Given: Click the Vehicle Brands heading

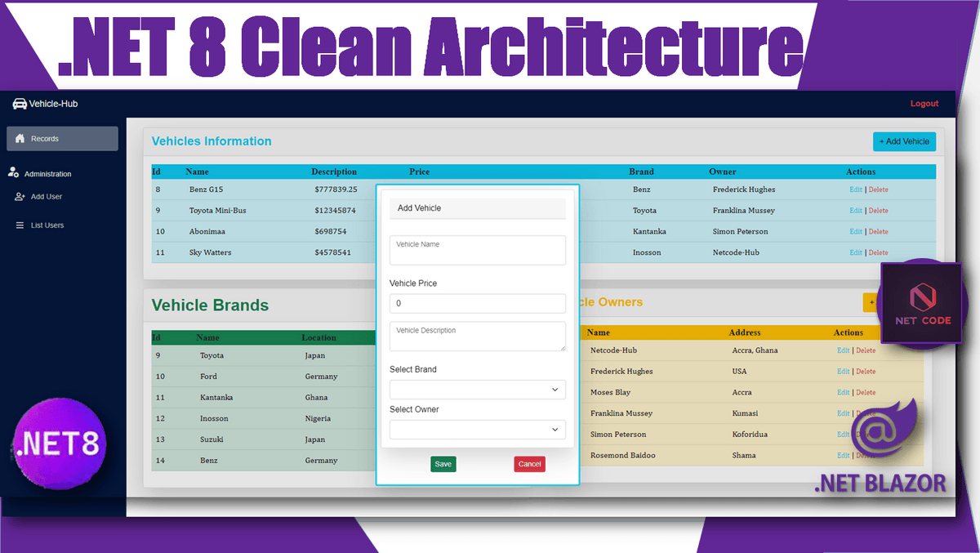Looking at the screenshot, I should [210, 305].
